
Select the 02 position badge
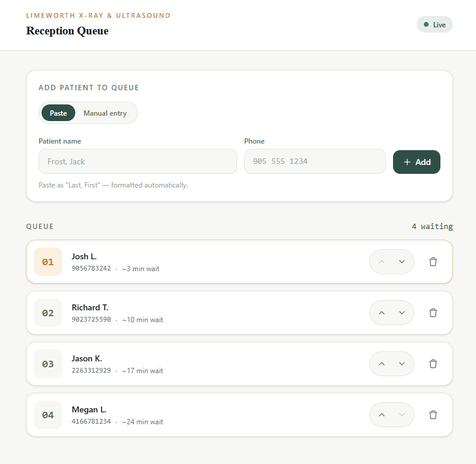coord(48,313)
